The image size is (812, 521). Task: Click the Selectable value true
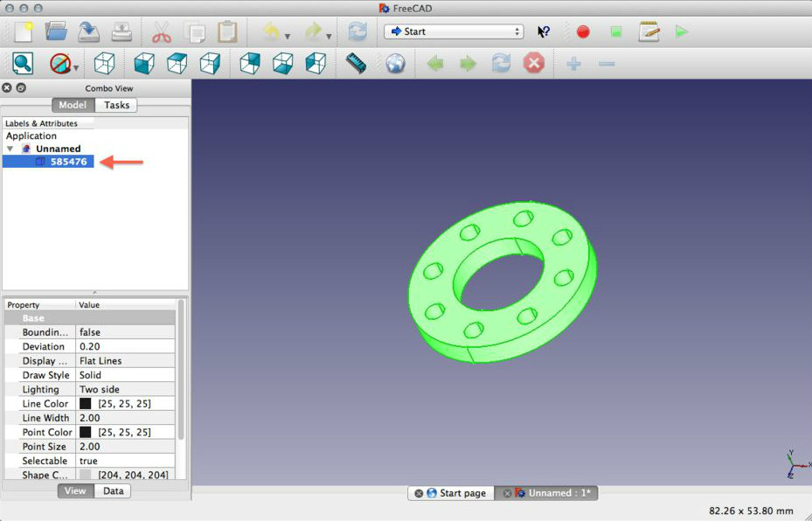(125, 461)
